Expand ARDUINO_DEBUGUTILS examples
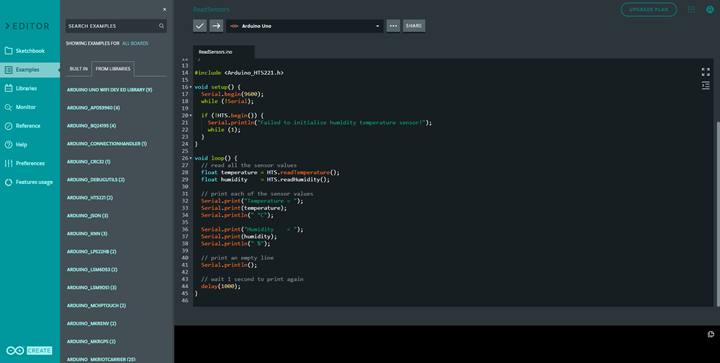Screen dimensions: 720x363 pyautogui.click(x=96, y=179)
